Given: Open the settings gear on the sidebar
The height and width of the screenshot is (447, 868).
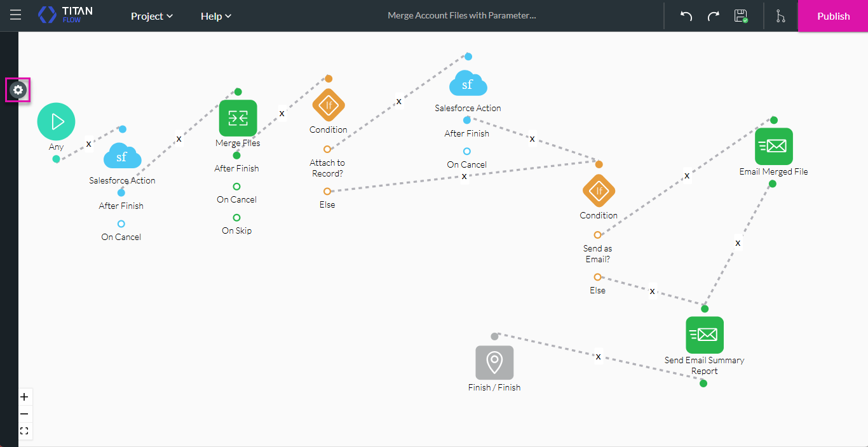Looking at the screenshot, I should (18, 90).
